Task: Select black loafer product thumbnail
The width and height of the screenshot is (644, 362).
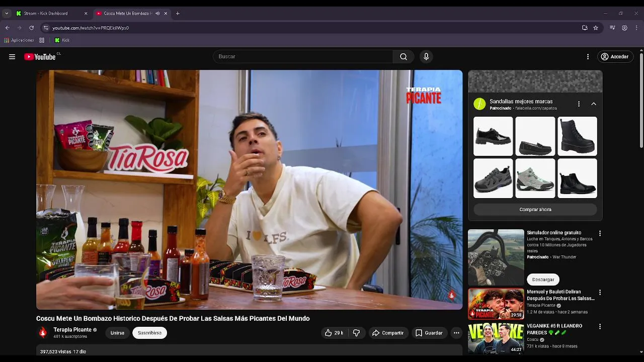Action: [535, 136]
